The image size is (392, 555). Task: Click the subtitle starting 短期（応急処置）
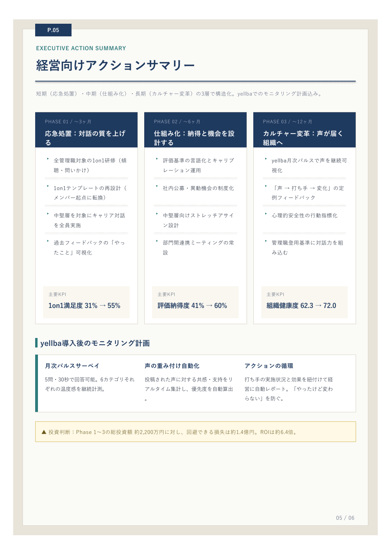[179, 94]
